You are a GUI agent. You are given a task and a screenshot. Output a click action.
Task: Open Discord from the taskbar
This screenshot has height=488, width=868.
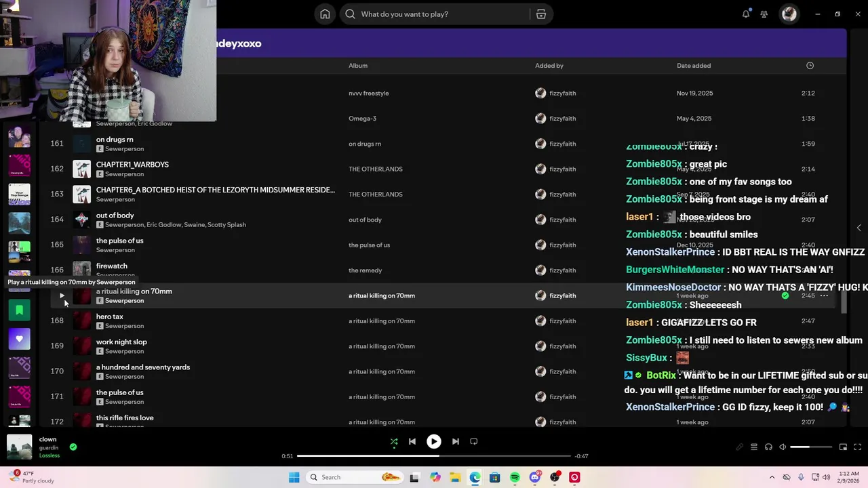click(x=535, y=477)
